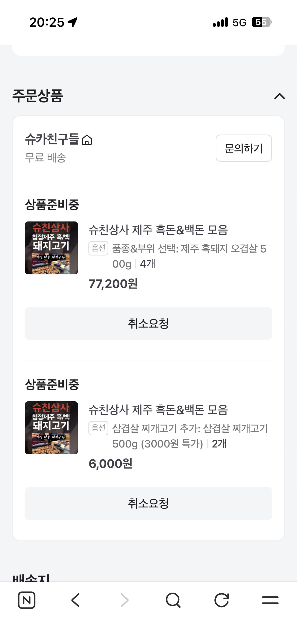Go back with the left arrow
The height and width of the screenshot is (644, 297).
tap(75, 600)
